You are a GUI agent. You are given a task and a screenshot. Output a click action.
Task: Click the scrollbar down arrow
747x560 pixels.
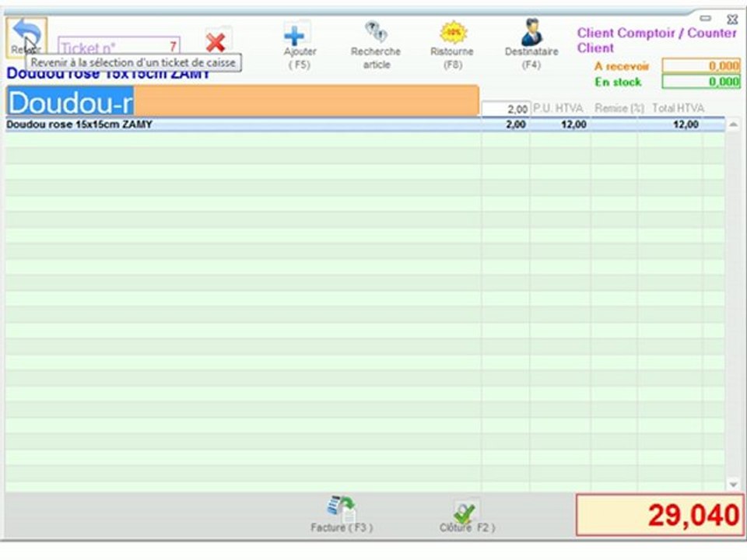click(733, 485)
